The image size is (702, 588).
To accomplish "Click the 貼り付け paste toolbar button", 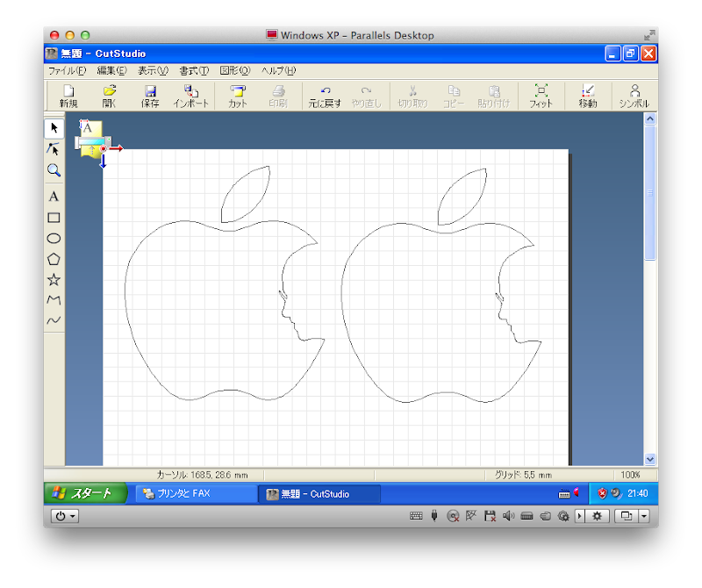I will coord(494,96).
